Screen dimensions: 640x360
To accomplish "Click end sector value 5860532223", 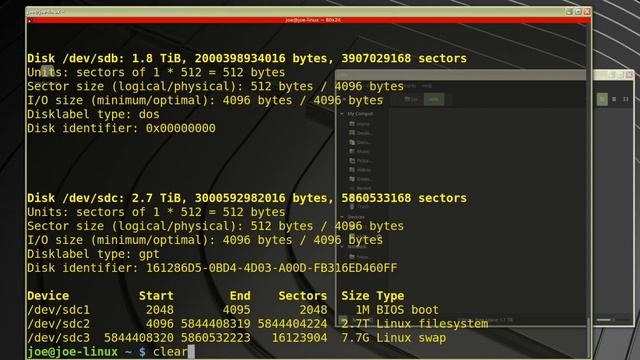I will click(x=216, y=338).
